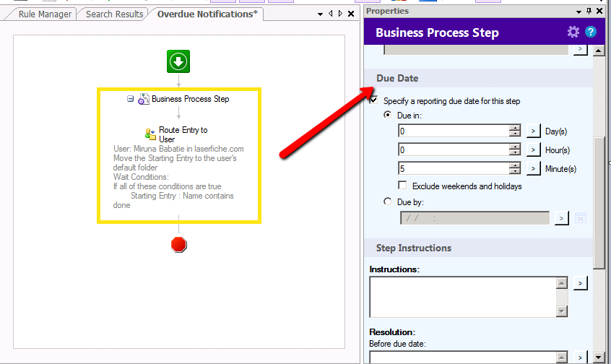
Task: Toggle Specify a reporting due date checkbox
Action: point(373,100)
